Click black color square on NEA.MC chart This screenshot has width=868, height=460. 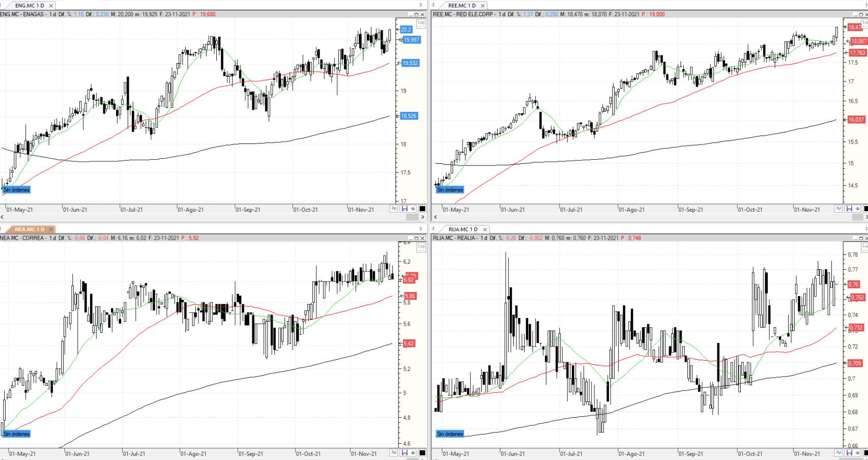click(x=422, y=453)
